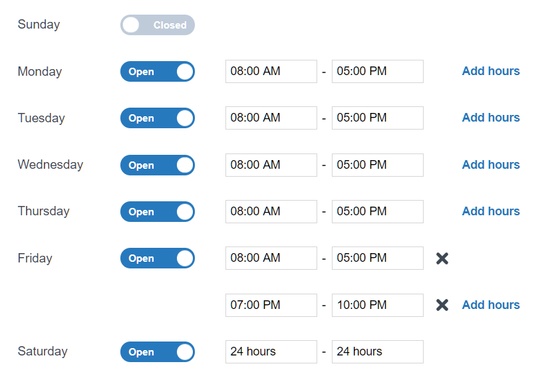Delete Friday's evening 07:00 PM time slot
This screenshot has height=392, width=550.
(442, 305)
